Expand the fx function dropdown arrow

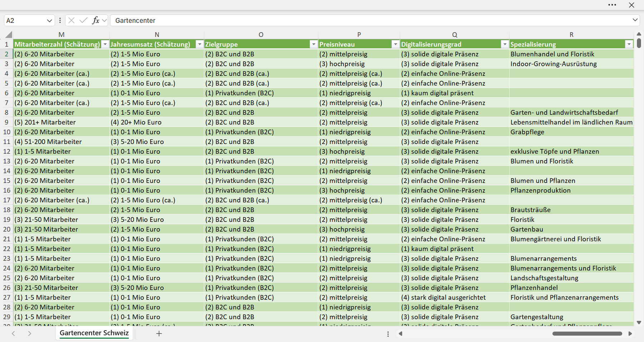104,20
